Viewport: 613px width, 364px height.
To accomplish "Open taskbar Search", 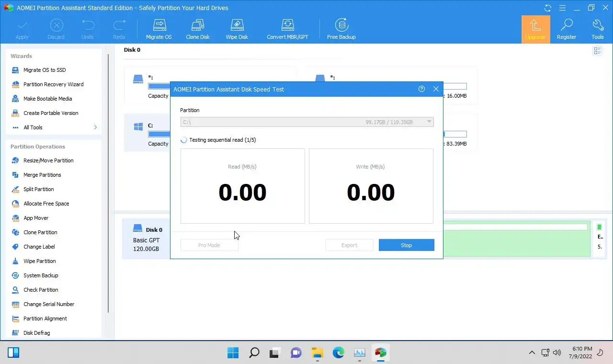I will [x=254, y=353].
